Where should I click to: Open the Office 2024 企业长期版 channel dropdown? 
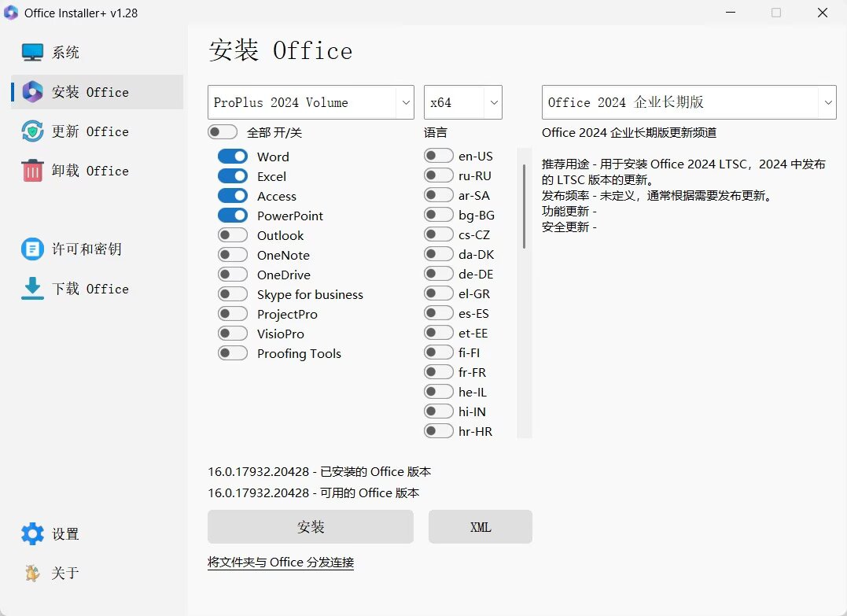coord(689,102)
